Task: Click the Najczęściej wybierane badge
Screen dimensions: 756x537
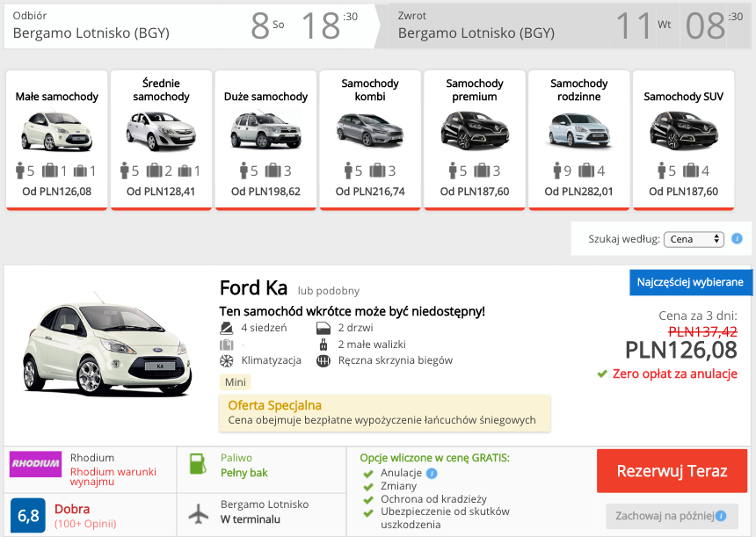Action: tap(690, 282)
